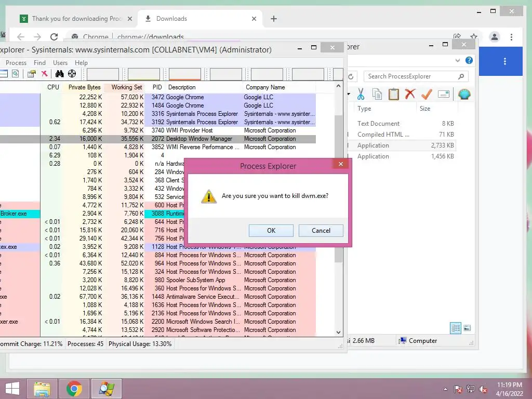This screenshot has height=399, width=532.
Task: Sort by Private Bytes column header
Action: point(85,87)
